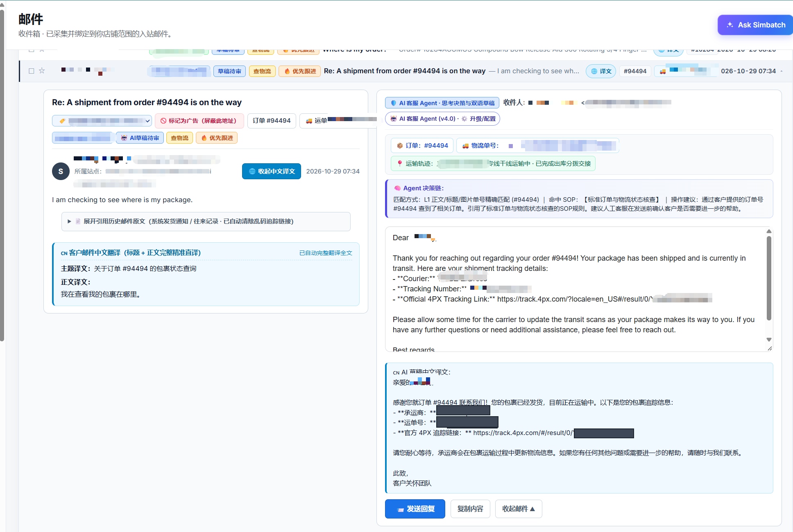Image resolution: width=793 pixels, height=532 pixels.
Task: Open the tag dropdown under the email title
Action: tap(102, 121)
